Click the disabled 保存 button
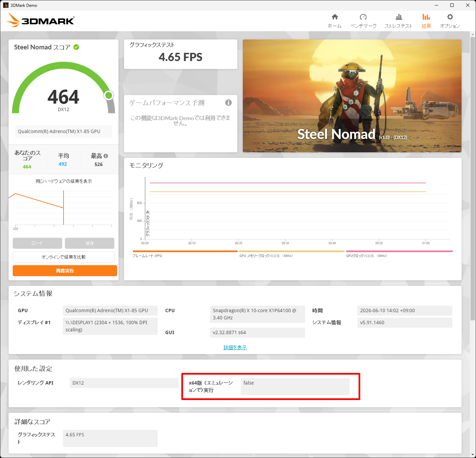The height and width of the screenshot is (458, 476). click(x=90, y=243)
